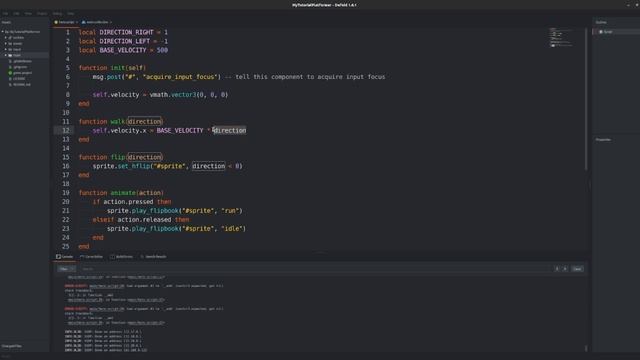Open the Debug menu
Image resolution: width=640 pixels, height=360 pixels.
(x=57, y=13)
